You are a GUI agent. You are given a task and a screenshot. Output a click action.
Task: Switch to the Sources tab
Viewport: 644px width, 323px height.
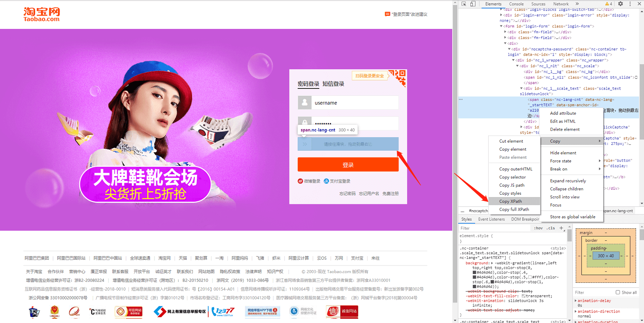point(538,4)
